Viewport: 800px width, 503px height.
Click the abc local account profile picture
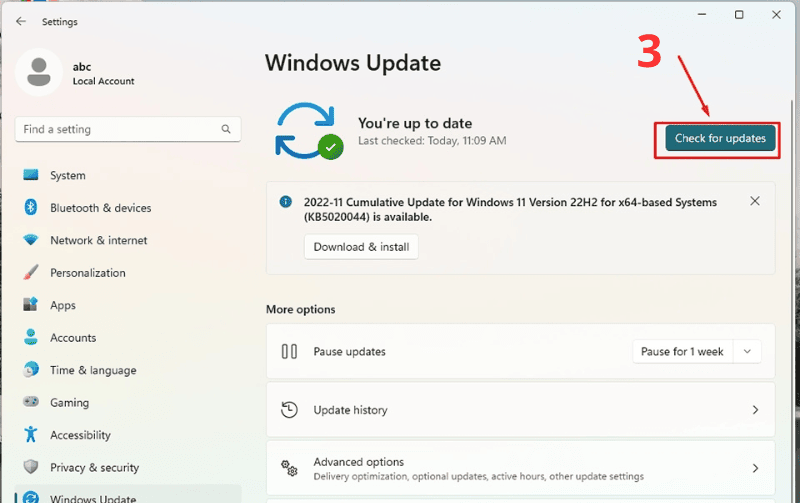(40, 72)
